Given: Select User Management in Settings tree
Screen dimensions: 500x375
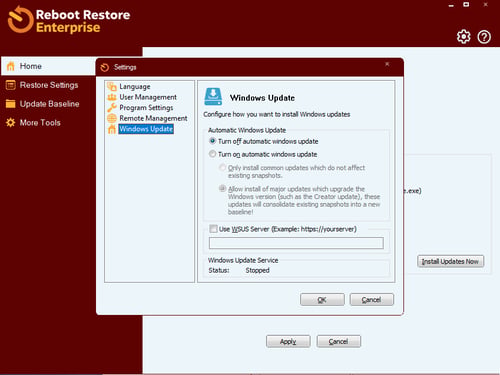Looking at the screenshot, I should click(x=148, y=97).
